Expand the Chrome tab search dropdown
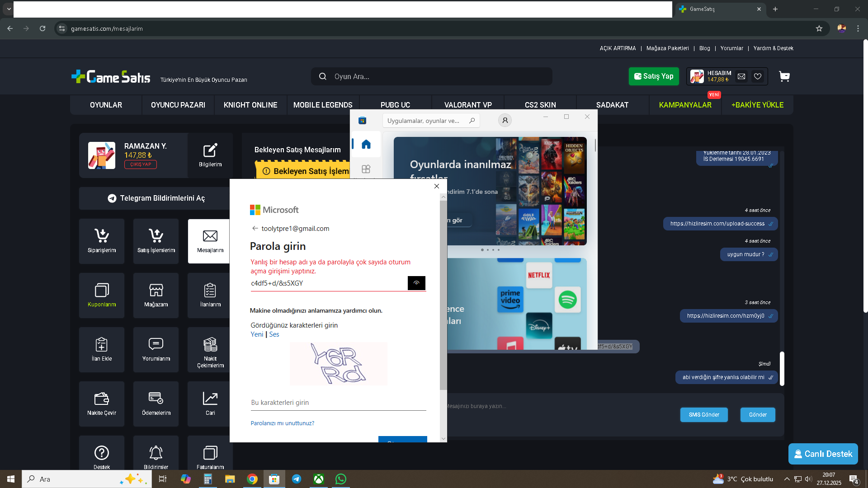 (x=9, y=9)
